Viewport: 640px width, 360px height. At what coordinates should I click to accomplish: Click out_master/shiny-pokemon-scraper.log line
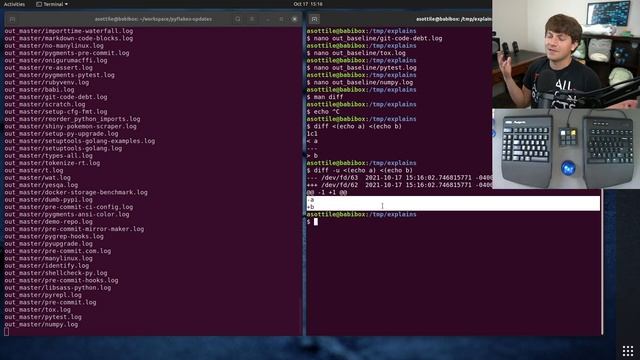point(71,127)
